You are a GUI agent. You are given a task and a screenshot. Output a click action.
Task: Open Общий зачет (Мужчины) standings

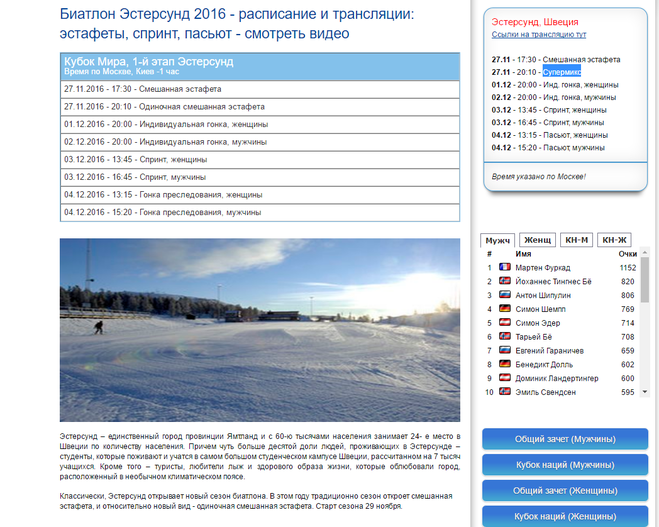pyautogui.click(x=564, y=439)
